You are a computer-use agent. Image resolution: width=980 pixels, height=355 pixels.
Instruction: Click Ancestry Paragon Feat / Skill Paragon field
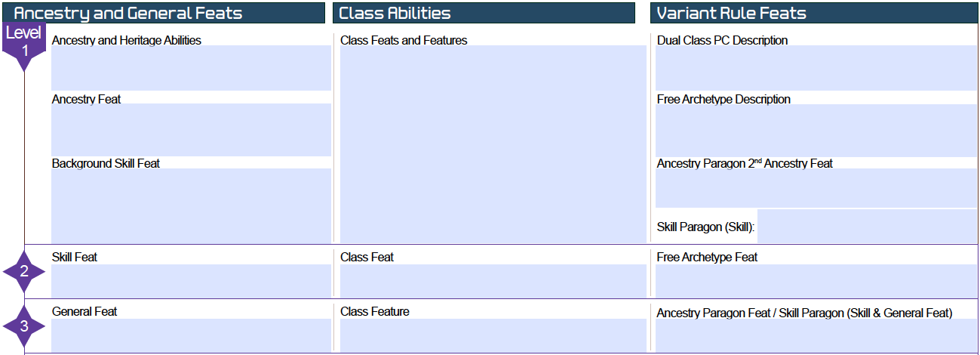tap(816, 335)
